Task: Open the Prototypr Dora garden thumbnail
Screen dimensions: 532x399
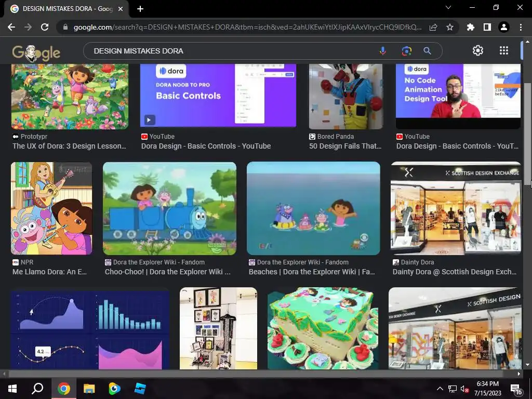Action: point(70,97)
